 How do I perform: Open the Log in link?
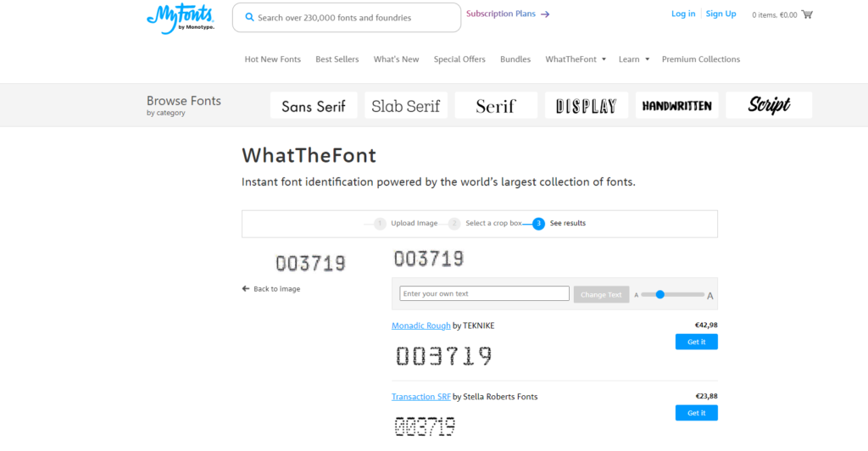click(682, 14)
